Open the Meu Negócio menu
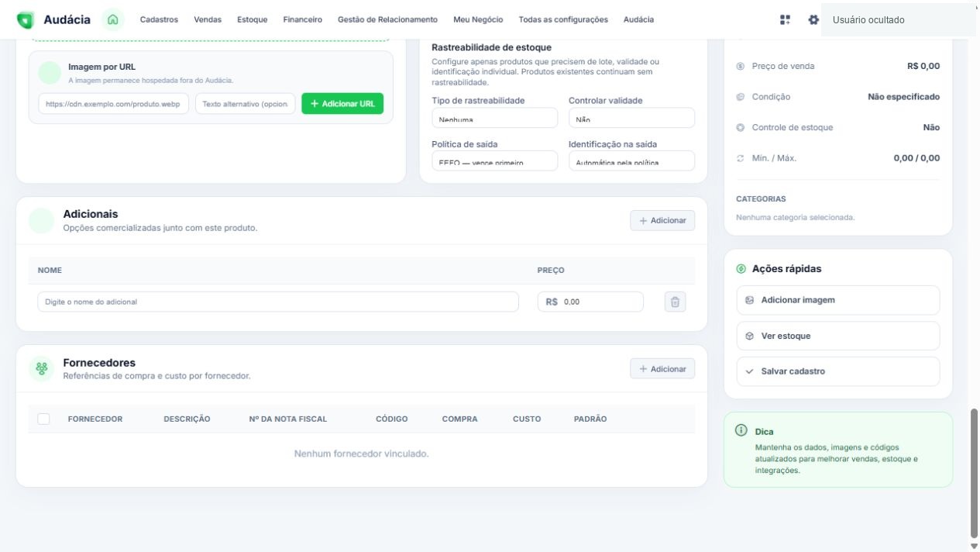980x552 pixels. click(x=478, y=19)
